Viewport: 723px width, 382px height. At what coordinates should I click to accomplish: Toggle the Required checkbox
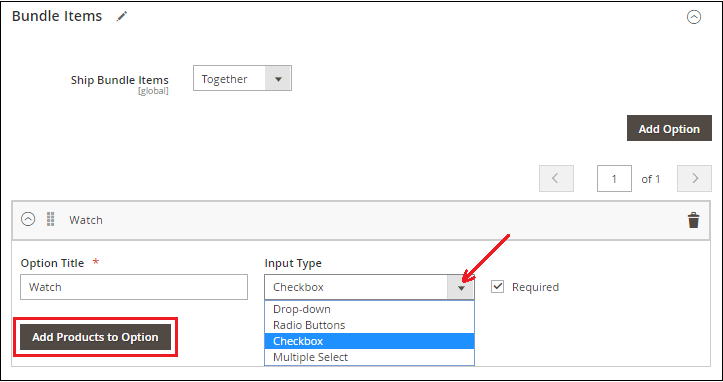(498, 286)
